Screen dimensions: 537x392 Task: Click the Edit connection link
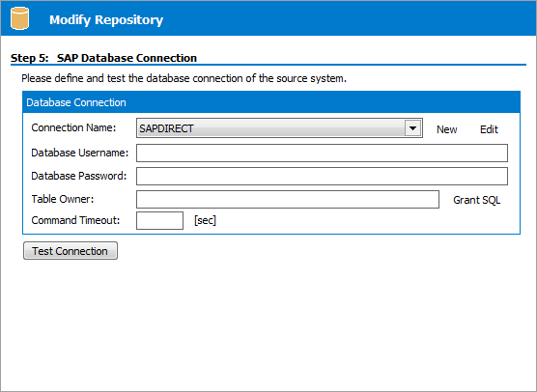[489, 129]
